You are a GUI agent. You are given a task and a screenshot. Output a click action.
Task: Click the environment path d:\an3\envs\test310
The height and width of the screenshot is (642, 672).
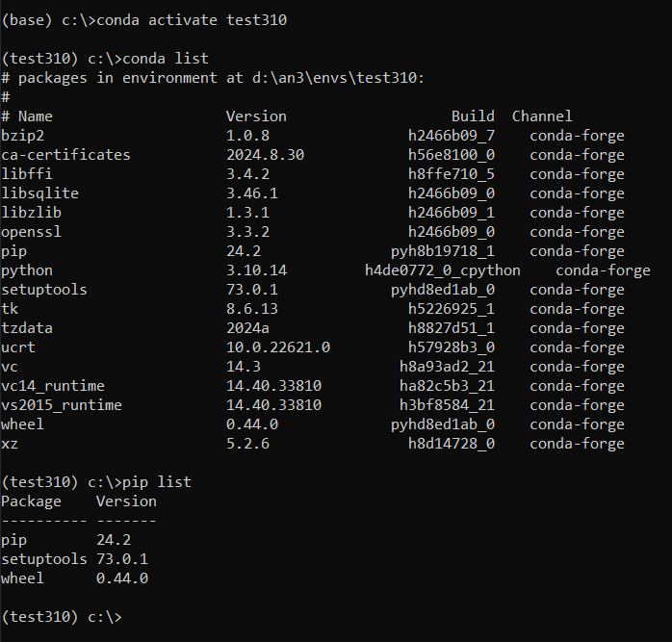coord(334,78)
